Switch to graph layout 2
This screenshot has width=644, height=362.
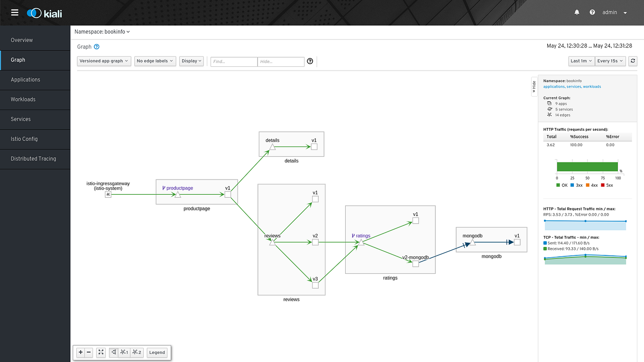click(x=137, y=352)
